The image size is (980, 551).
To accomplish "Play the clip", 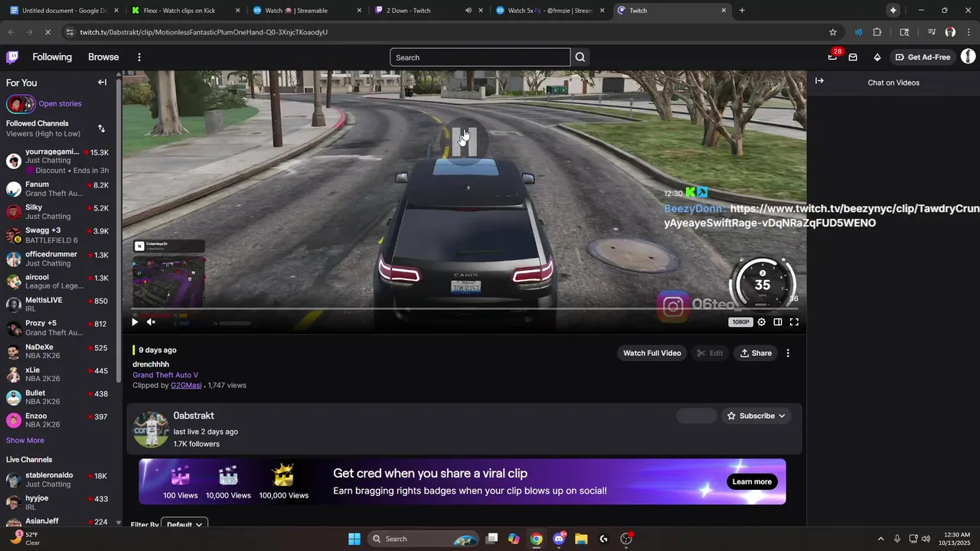I will click(x=135, y=322).
